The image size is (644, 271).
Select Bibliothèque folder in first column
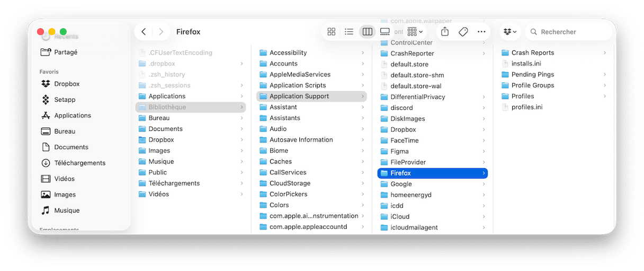click(191, 107)
